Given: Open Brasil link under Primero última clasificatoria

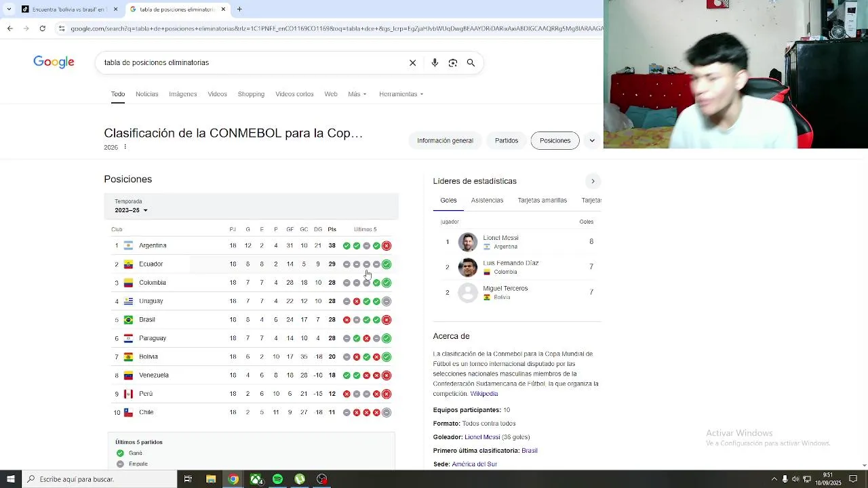Looking at the screenshot, I should [530, 451].
